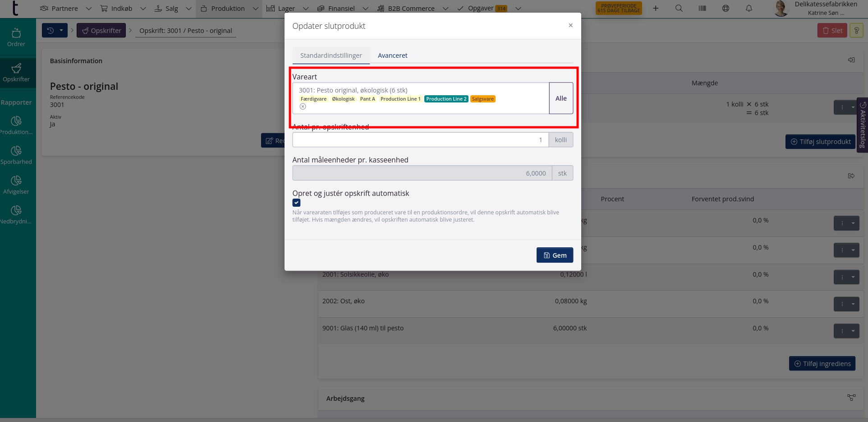
Task: Open notifications bell icon
Action: pyautogui.click(x=749, y=8)
